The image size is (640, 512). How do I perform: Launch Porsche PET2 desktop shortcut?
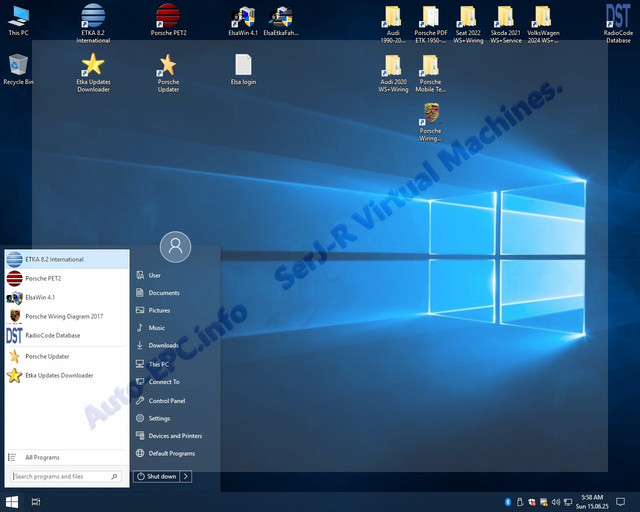click(168, 20)
